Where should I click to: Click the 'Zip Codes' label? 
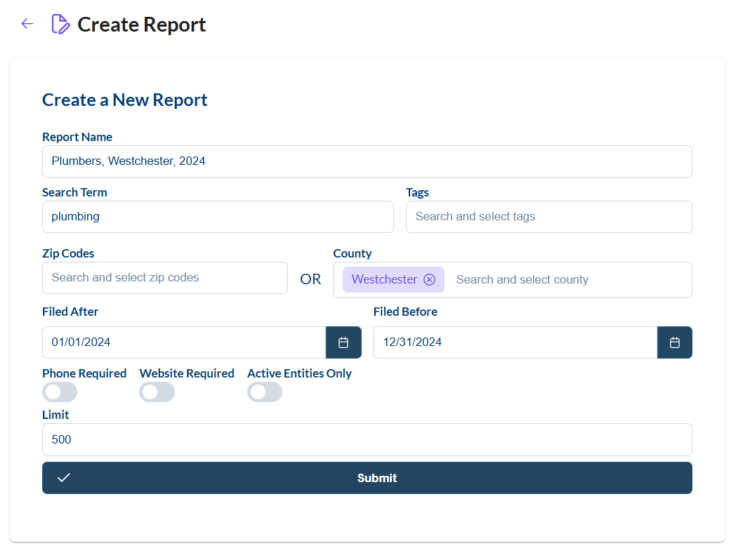tap(68, 253)
